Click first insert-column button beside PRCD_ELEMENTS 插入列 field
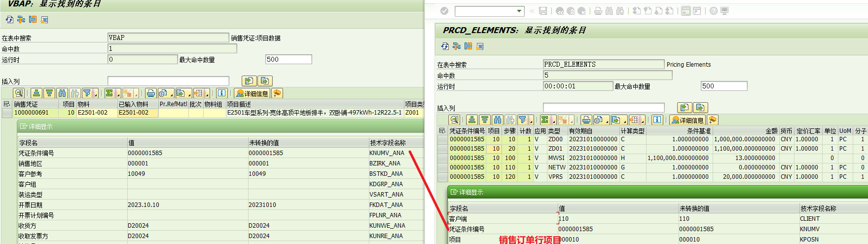The width and height of the screenshot is (868, 244). (685, 108)
